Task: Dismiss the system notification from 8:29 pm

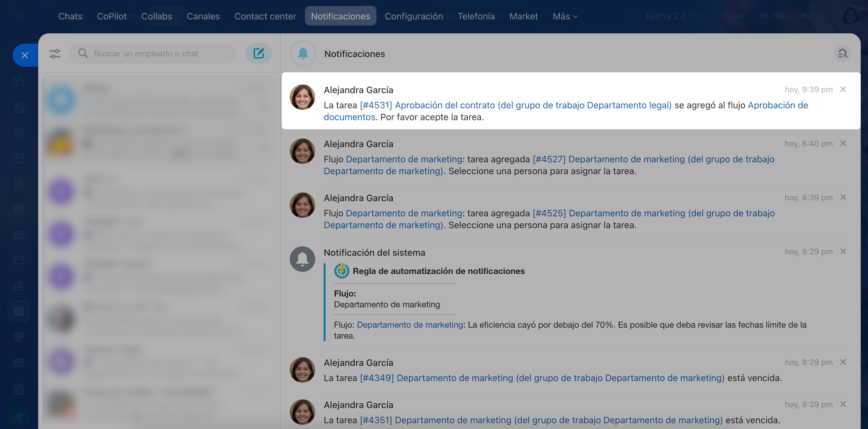Action: click(843, 251)
